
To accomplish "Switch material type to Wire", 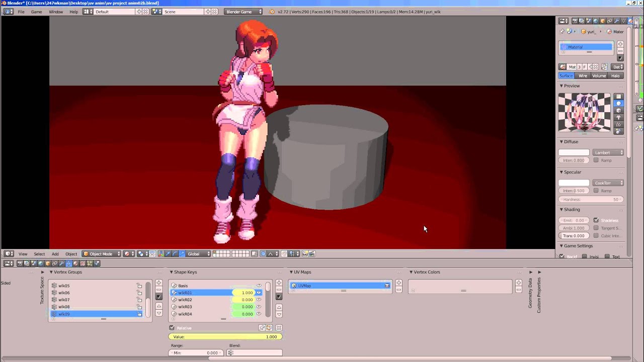I will [x=583, y=75].
